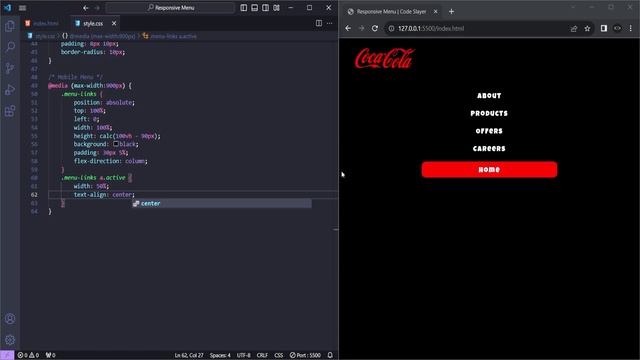Screen dimensions: 640x360
Task: Bookmark this page with the star
Action: pyautogui.click(x=587, y=28)
